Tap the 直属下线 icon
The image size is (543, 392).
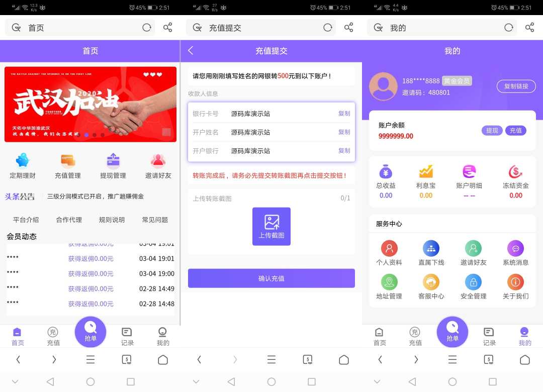431,248
